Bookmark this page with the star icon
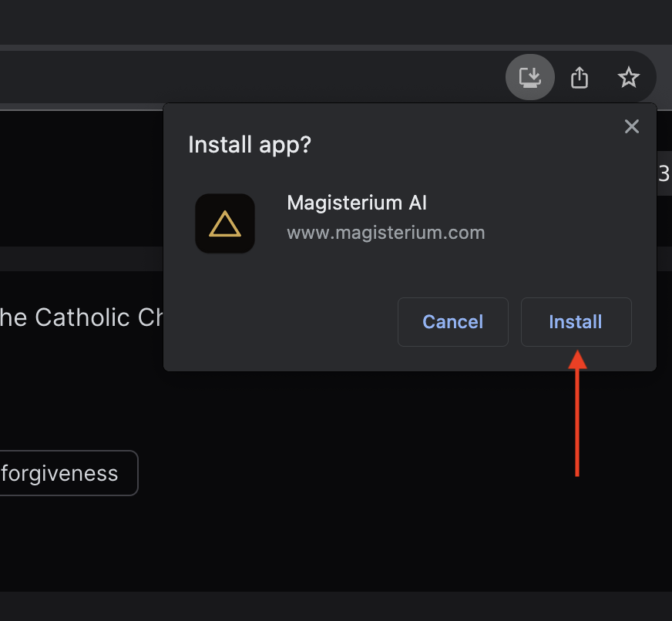672x621 pixels. pos(629,77)
